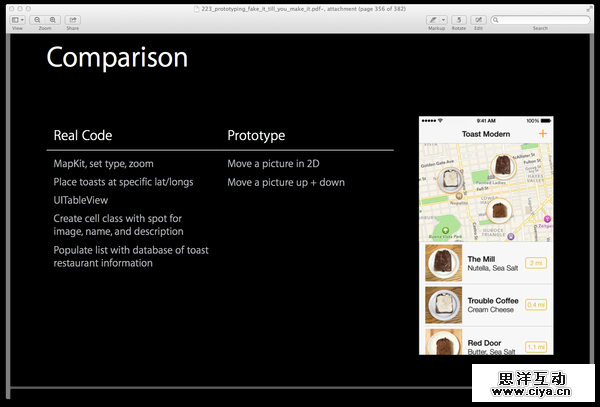Click the Red Door toast thumbnail
This screenshot has height=407, width=600.
[441, 341]
